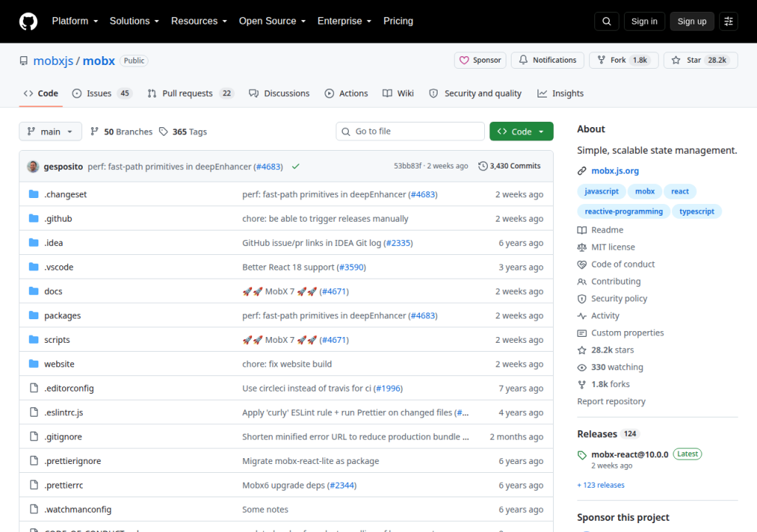Screen dimensions: 757x532
Task: Open the website folder
Action: [59, 364]
